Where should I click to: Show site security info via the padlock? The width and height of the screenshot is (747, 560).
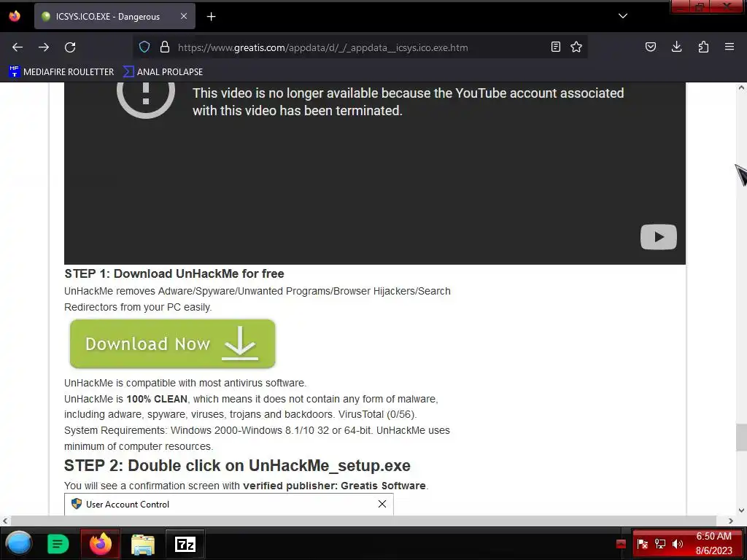pos(165,47)
